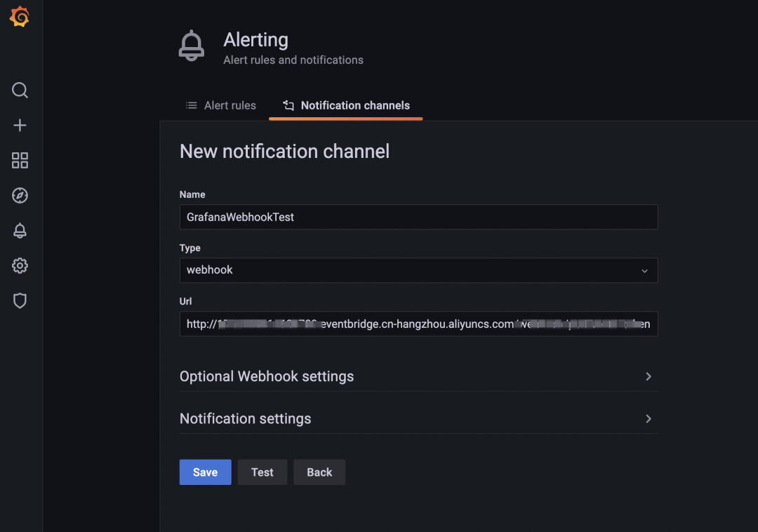Expand the Notification settings section
This screenshot has width=758, height=532.
tap(246, 418)
